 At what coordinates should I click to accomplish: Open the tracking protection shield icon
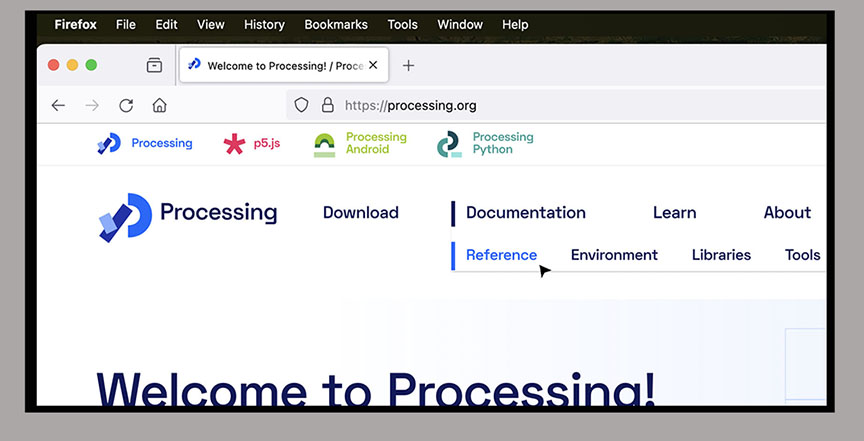(x=301, y=105)
